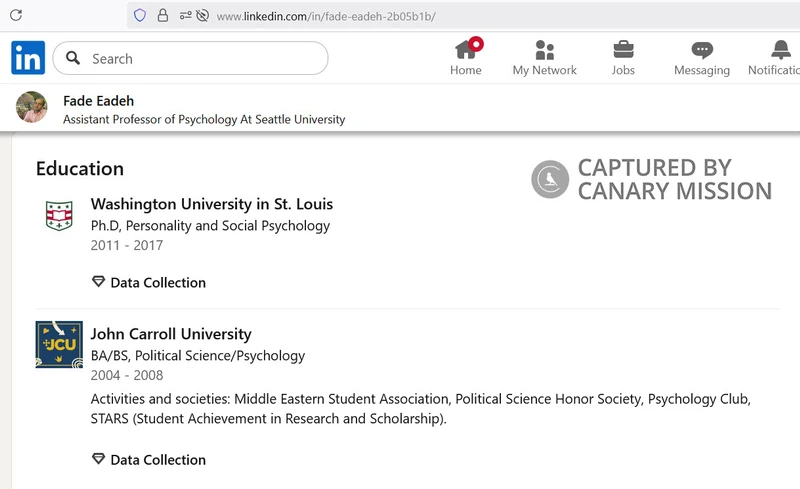Click the blocked camera icon in the address bar
The width and height of the screenshot is (800, 489).
[203, 16]
